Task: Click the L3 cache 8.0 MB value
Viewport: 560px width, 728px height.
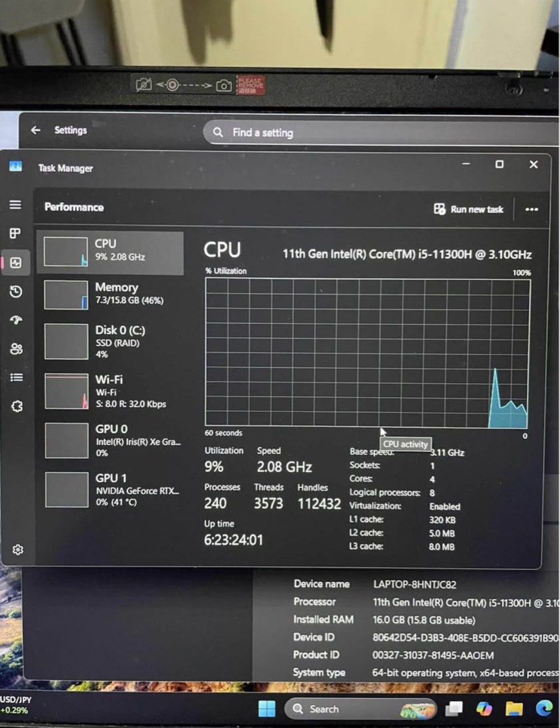Action: click(x=441, y=547)
